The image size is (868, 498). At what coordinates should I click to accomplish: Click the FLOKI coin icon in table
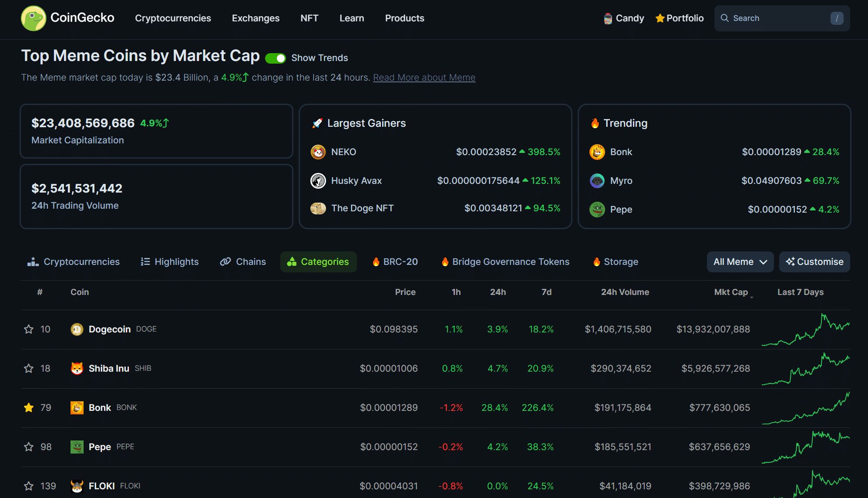pyautogui.click(x=77, y=486)
